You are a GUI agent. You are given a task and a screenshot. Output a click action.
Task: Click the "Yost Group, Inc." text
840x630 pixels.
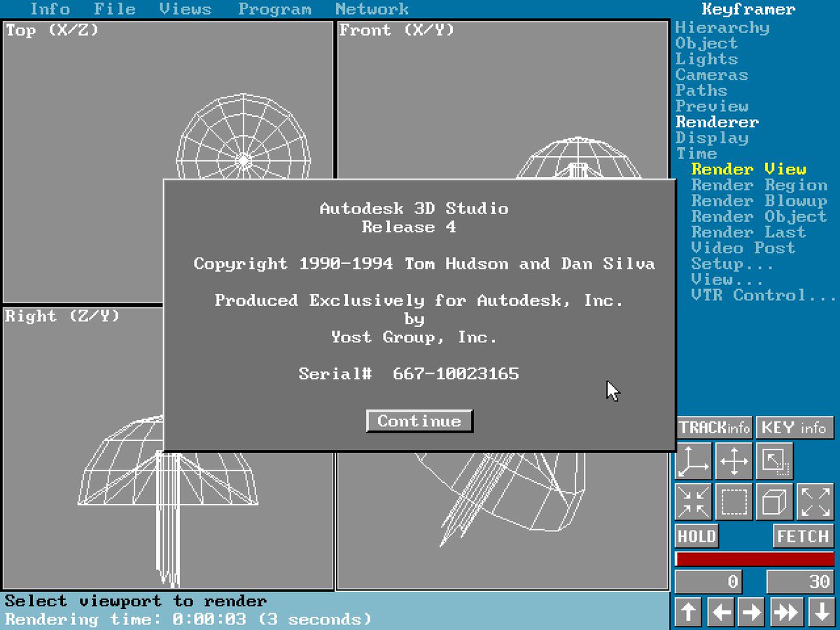pos(414,337)
